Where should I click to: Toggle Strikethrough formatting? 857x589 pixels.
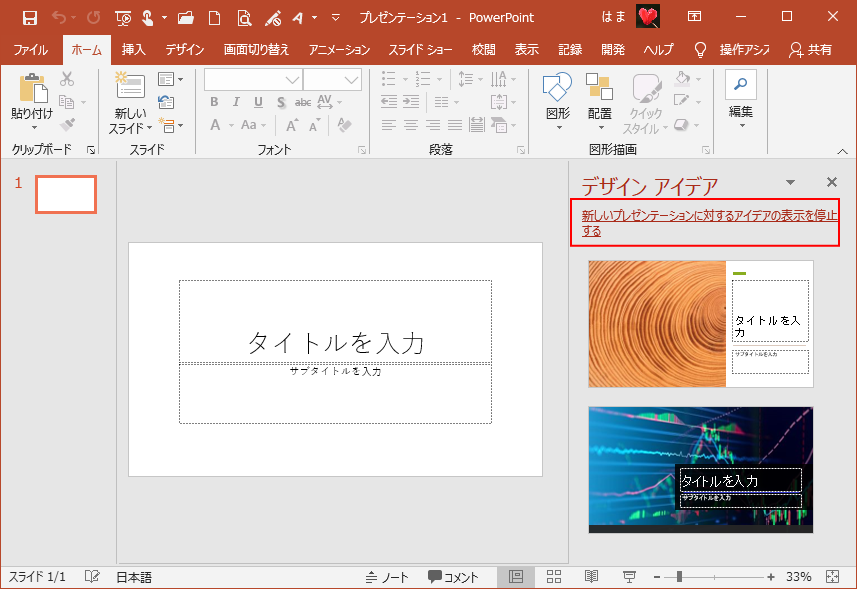click(x=303, y=102)
